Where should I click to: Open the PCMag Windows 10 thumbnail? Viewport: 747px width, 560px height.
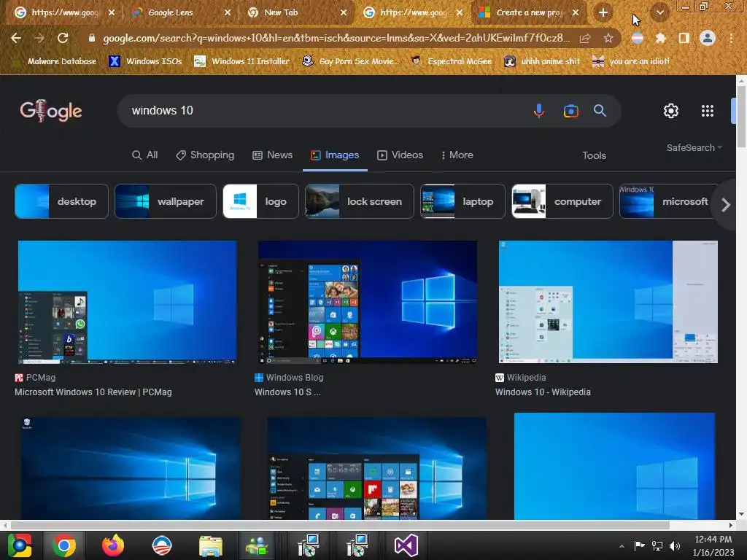click(127, 302)
